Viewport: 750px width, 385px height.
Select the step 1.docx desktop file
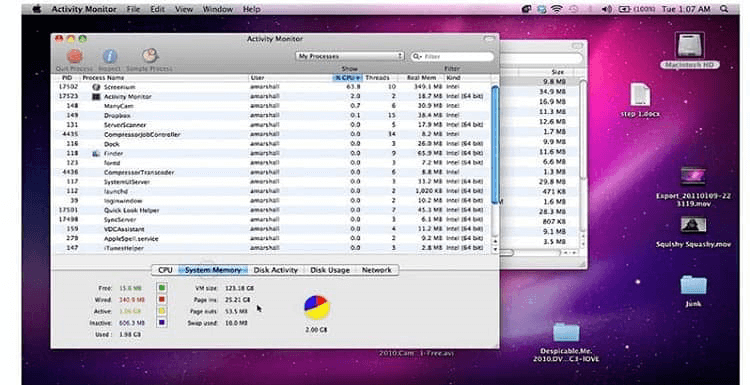pos(640,100)
